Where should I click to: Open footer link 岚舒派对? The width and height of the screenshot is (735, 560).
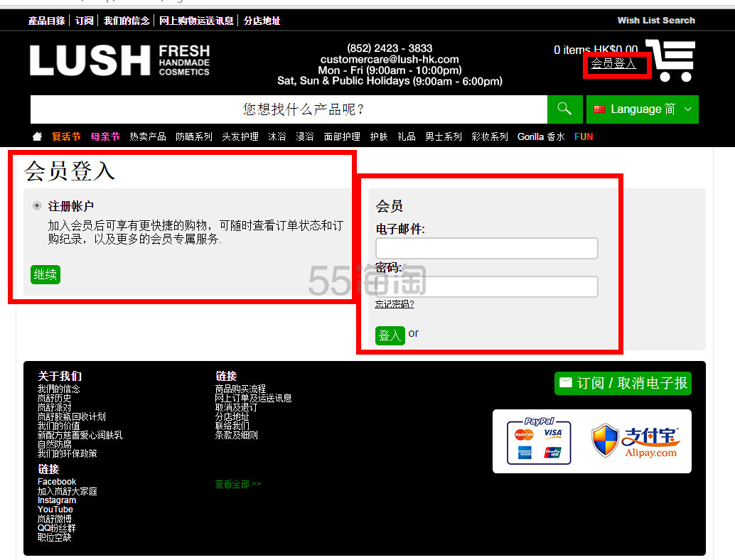(54, 407)
